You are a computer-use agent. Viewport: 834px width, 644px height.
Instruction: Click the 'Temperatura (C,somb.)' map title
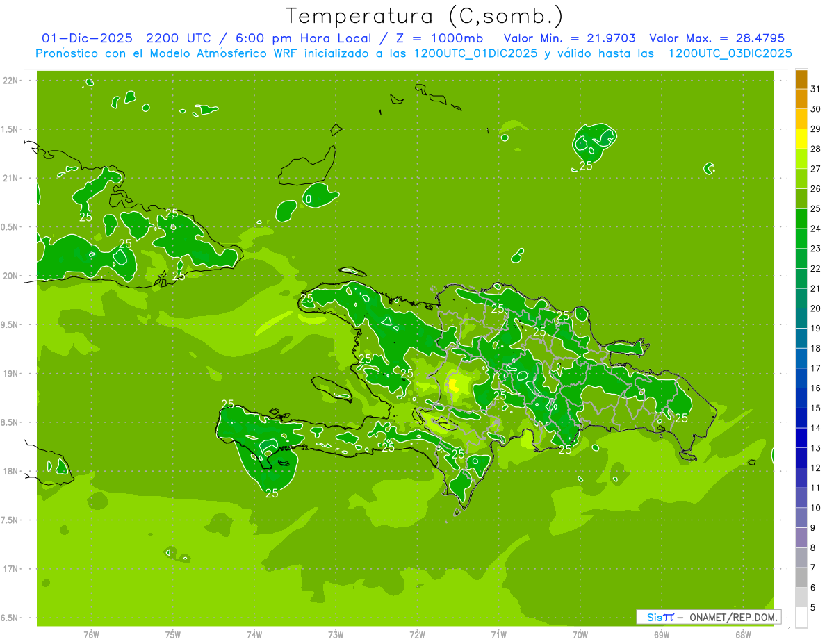click(x=424, y=16)
